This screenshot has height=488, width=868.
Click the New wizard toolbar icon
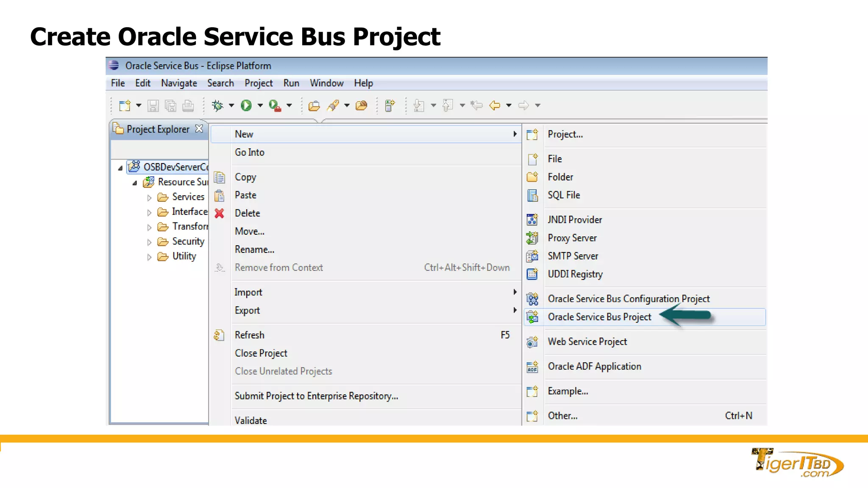coord(125,105)
